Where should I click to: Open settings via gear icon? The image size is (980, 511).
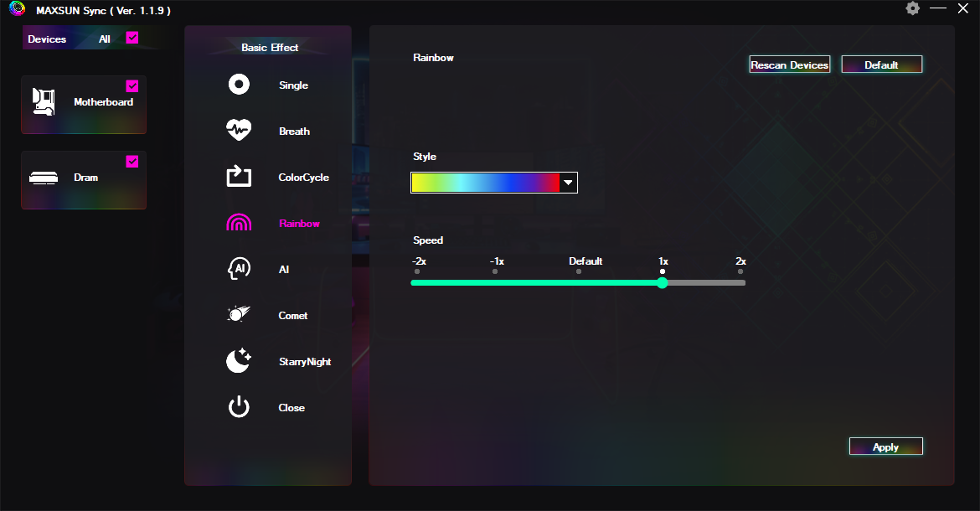(912, 8)
